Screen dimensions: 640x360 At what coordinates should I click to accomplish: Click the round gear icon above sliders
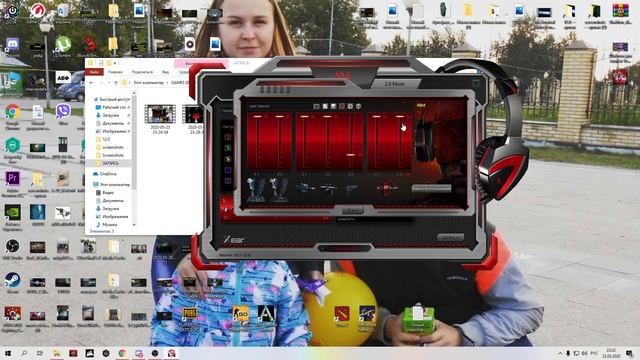tap(350, 106)
